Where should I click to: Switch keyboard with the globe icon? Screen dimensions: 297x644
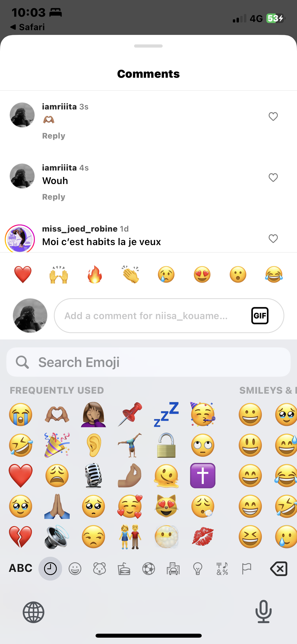33,612
